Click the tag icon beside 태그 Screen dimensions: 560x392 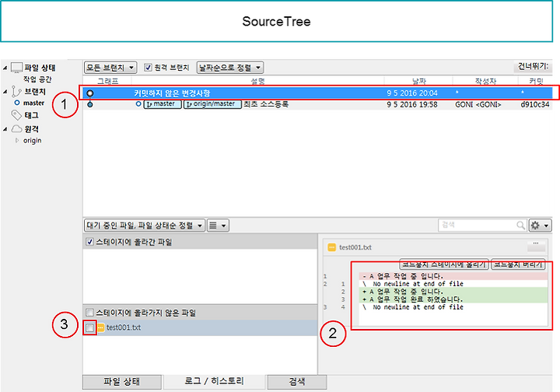[x=16, y=115]
